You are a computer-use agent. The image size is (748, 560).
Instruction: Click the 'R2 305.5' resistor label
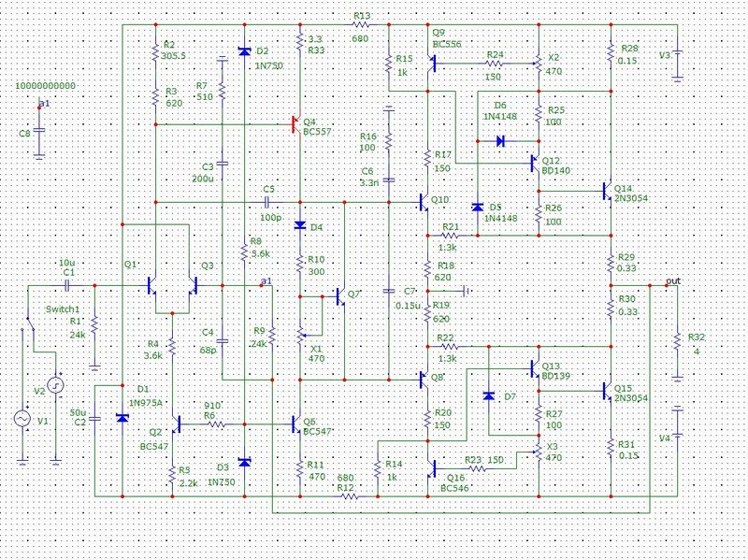click(x=174, y=50)
